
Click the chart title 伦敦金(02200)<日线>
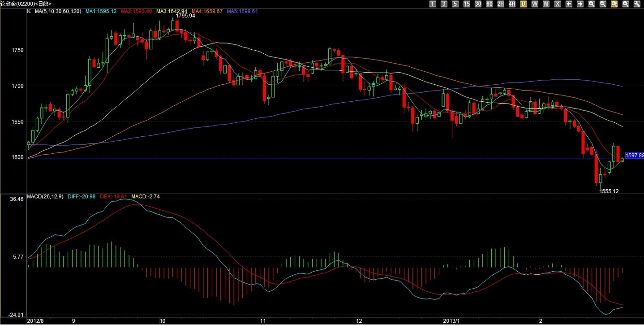(x=26, y=4)
